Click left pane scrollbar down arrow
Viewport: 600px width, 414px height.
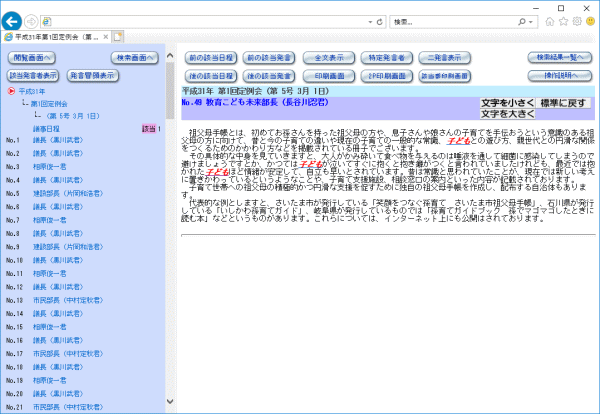pyautogui.click(x=170, y=401)
